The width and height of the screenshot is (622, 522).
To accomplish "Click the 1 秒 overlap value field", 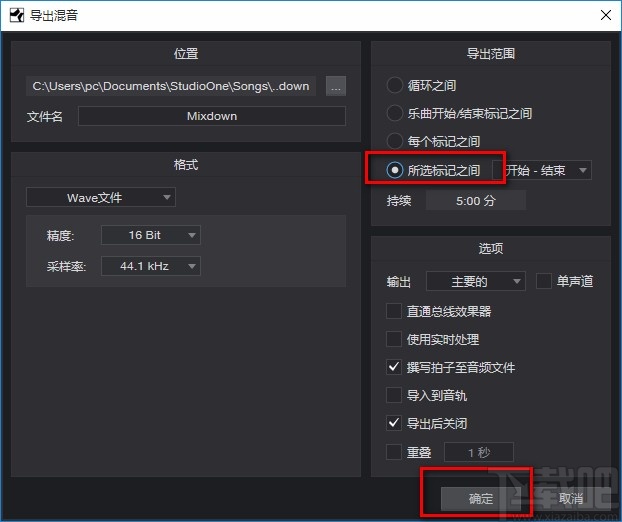I will pos(479,452).
